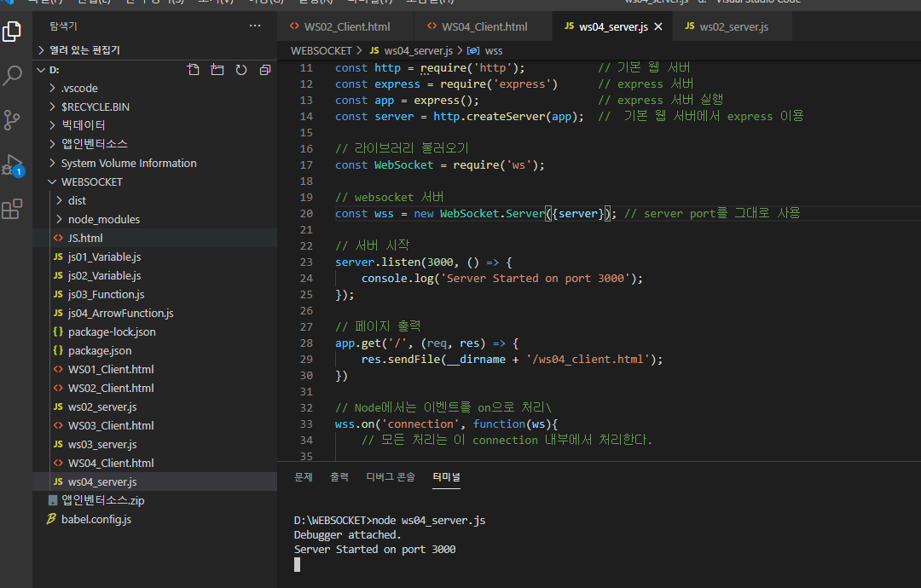This screenshot has height=588, width=921.
Task: Open 앱인벤터소스.zip in the explorer
Action: 154,500
